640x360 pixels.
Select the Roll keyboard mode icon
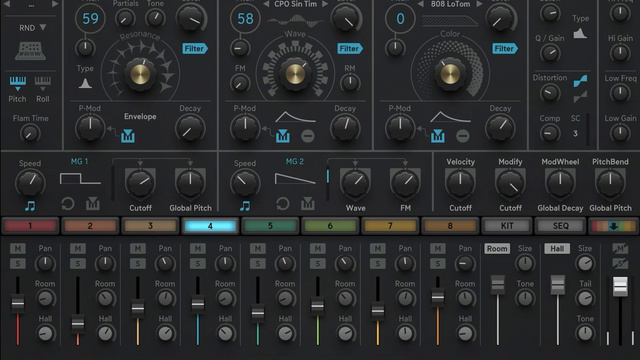tap(43, 81)
